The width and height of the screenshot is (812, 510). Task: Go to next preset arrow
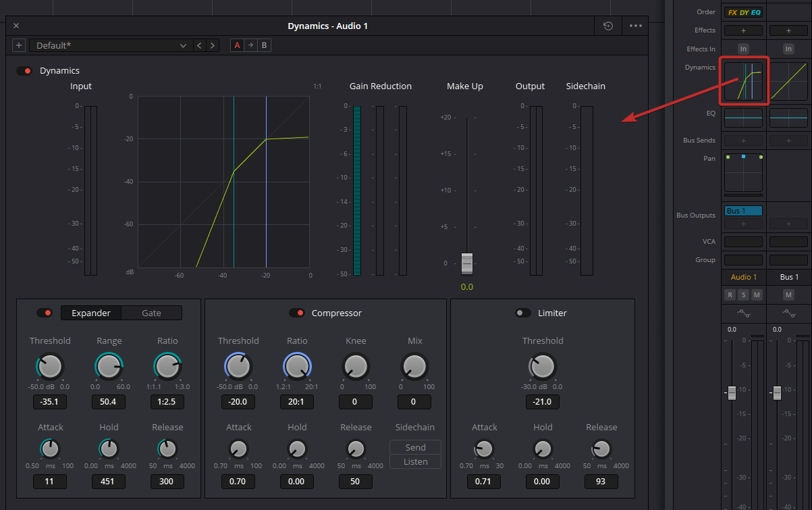coord(213,45)
